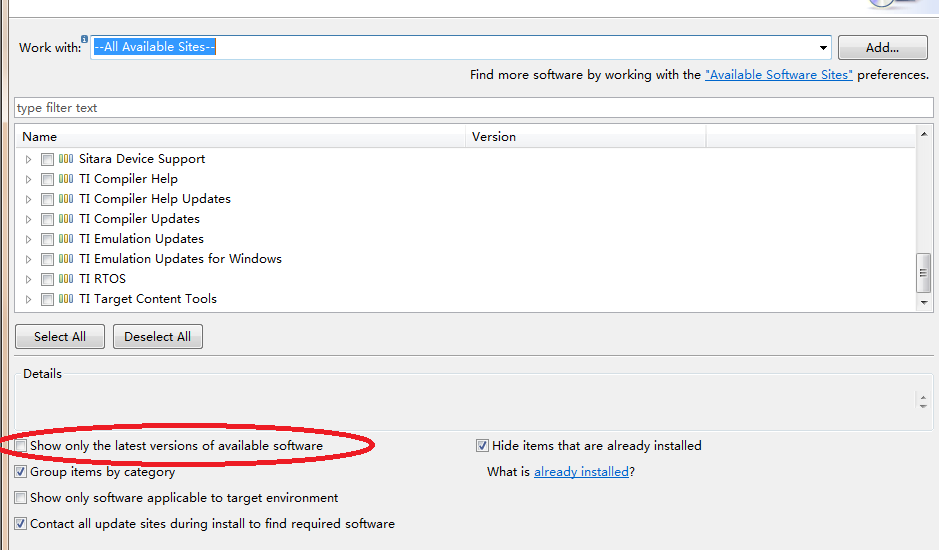Screen dimensions: 939x550
Task: Click the category icon beside TI Emulation Updates
Action: coord(66,239)
